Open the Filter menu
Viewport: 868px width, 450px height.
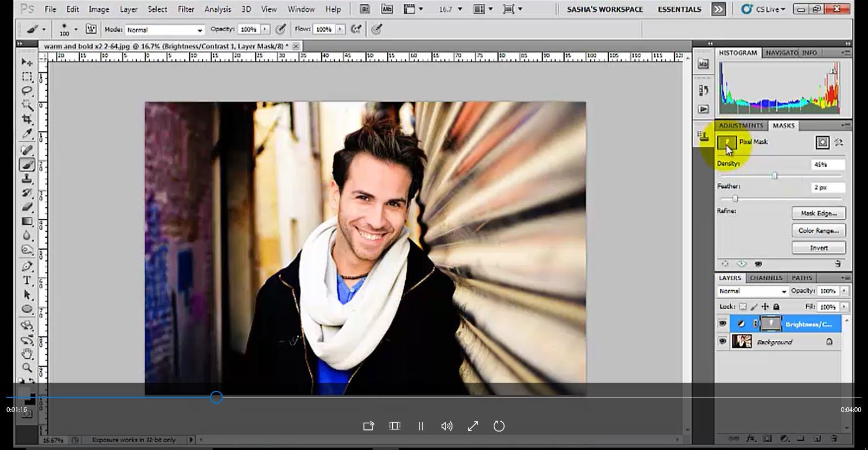(x=186, y=9)
